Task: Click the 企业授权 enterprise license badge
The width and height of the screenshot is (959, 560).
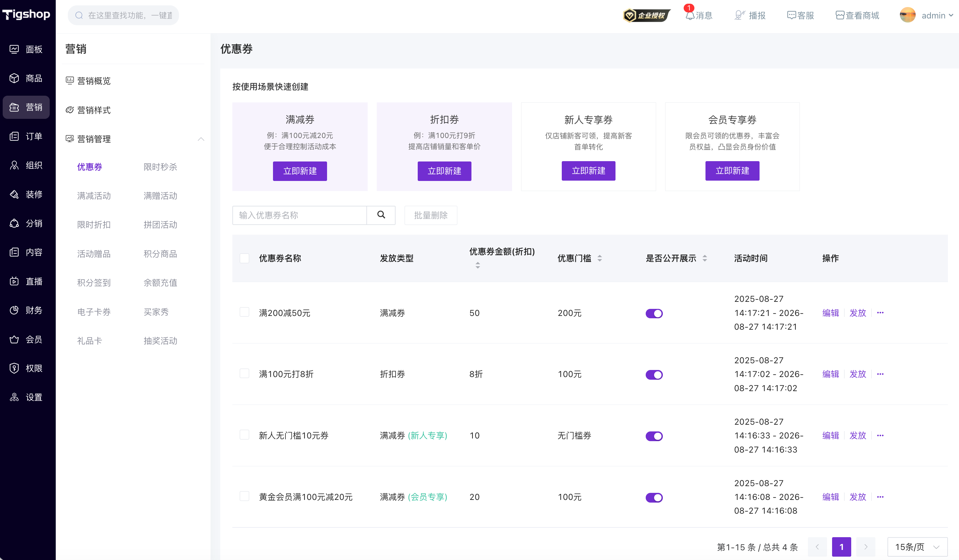Action: click(x=646, y=15)
